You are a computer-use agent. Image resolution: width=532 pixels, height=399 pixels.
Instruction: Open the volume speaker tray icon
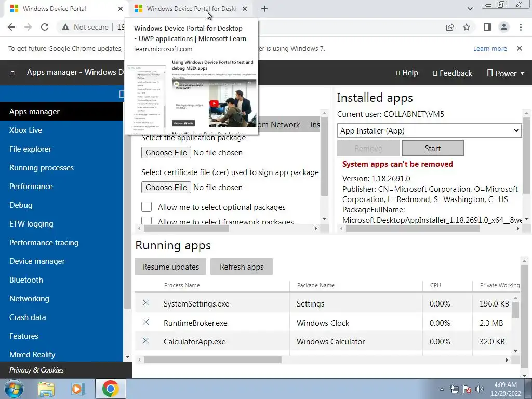(x=480, y=389)
